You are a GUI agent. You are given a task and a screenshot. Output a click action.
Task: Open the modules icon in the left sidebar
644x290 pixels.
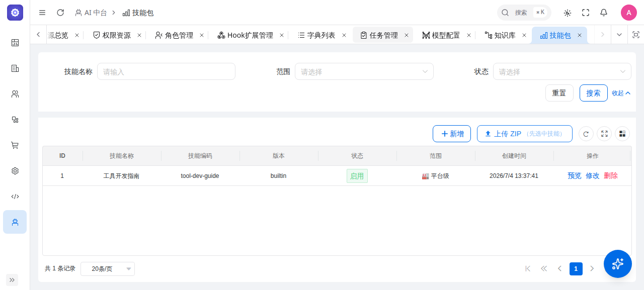(x=15, y=120)
